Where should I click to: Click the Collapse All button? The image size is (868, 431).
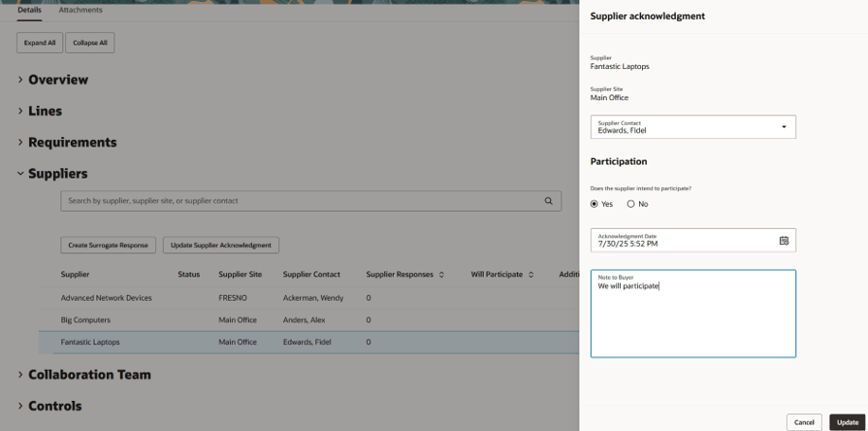89,43
